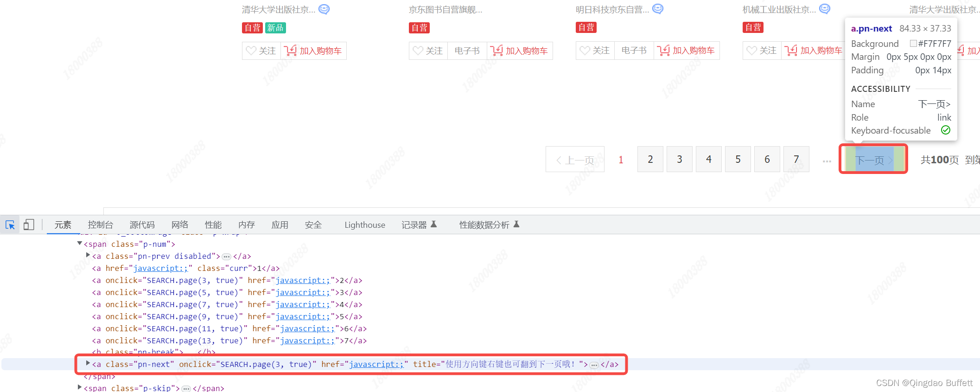Viewport: 980px width, 392px height.
Task: Open chat icon beside 明日科技京东自营 shop
Action: point(658,9)
